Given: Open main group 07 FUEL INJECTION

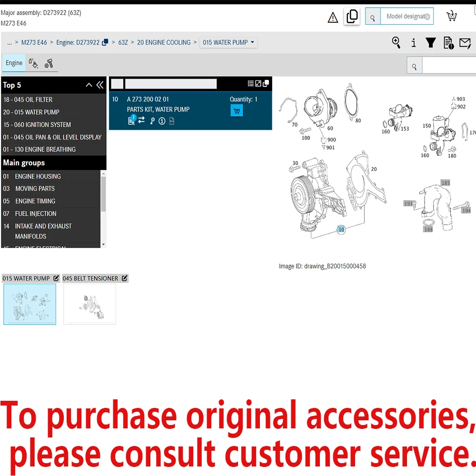Looking at the screenshot, I should [x=51, y=213].
